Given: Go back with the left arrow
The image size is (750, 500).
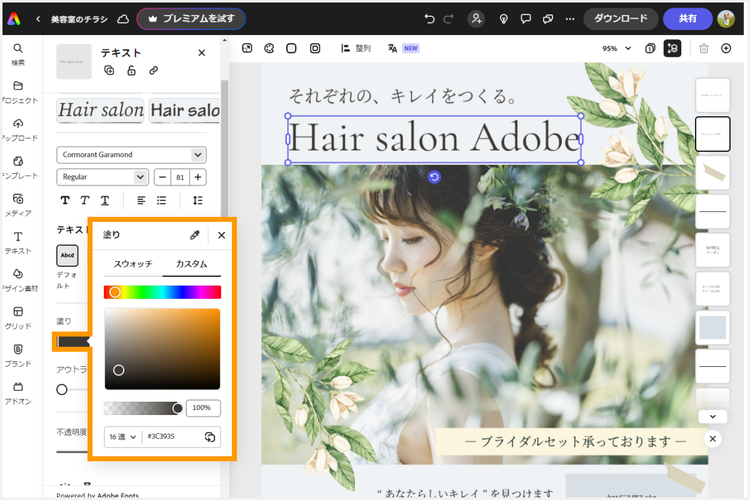Looking at the screenshot, I should coord(38,19).
